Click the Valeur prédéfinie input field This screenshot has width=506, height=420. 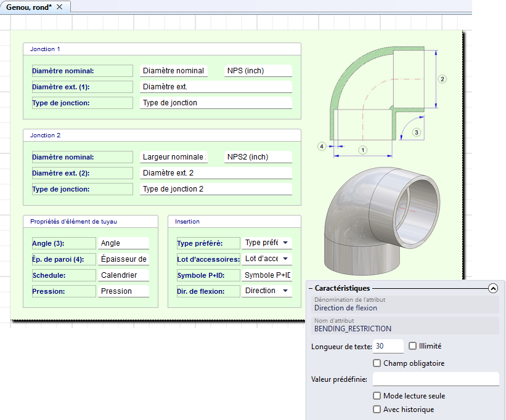[435, 379]
